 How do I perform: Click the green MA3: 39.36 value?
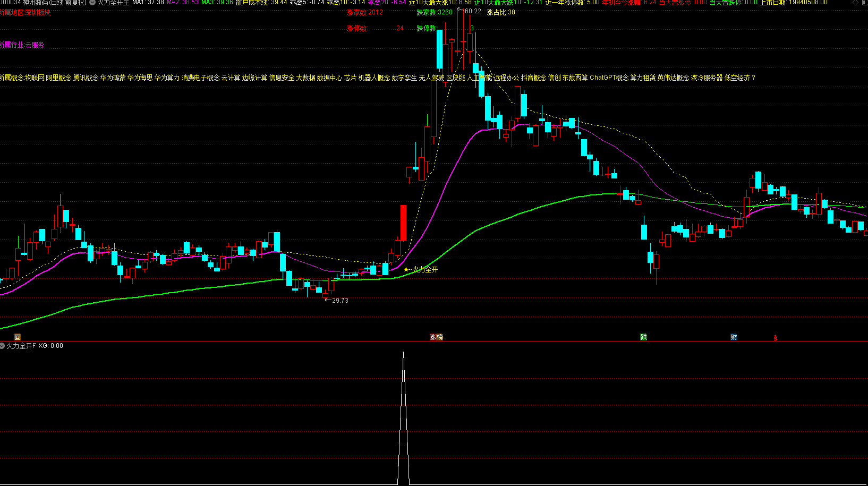point(217,3)
